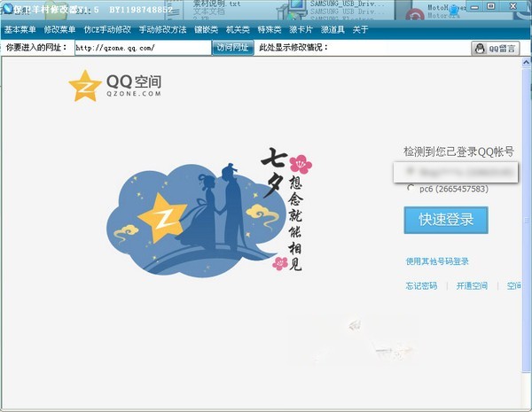
Task: Select the blurred first QQ account
Action: coord(456,172)
